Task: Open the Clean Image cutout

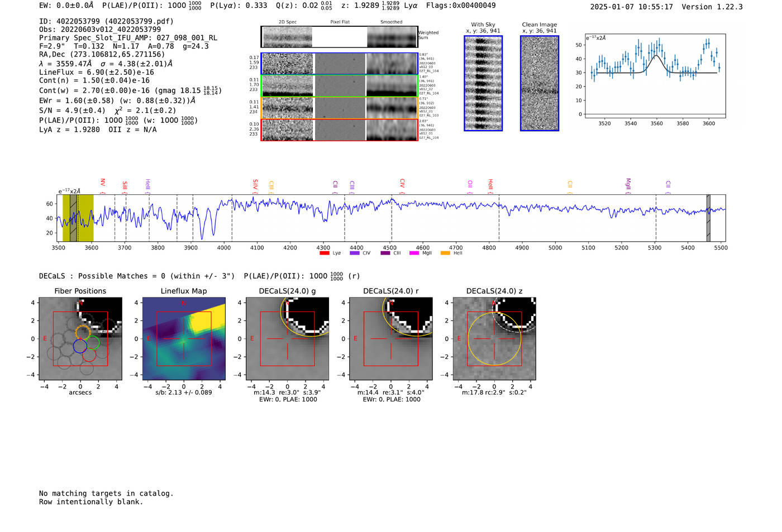Action: 540,83
